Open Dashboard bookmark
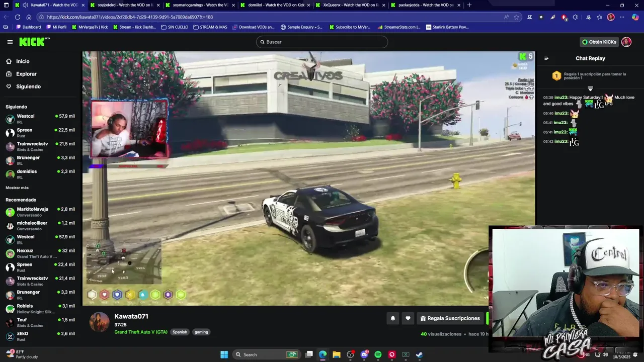 pyautogui.click(x=29, y=27)
